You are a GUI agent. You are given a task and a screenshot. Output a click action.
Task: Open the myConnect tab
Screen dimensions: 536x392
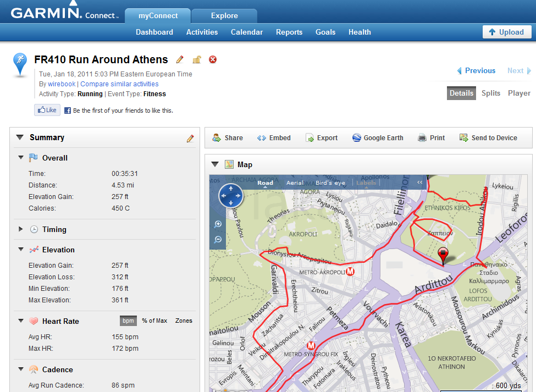[x=158, y=16]
